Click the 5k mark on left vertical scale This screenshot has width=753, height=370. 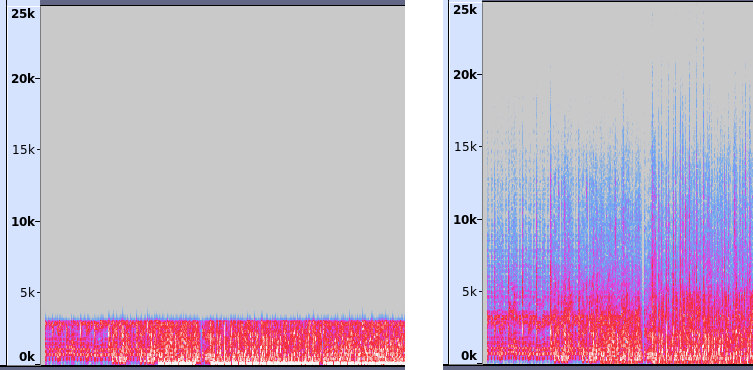click(x=27, y=292)
